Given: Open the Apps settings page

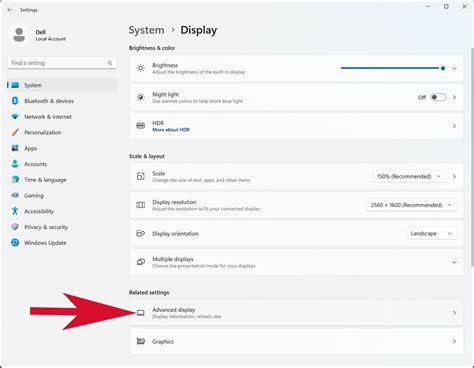Looking at the screenshot, I should point(62,148).
